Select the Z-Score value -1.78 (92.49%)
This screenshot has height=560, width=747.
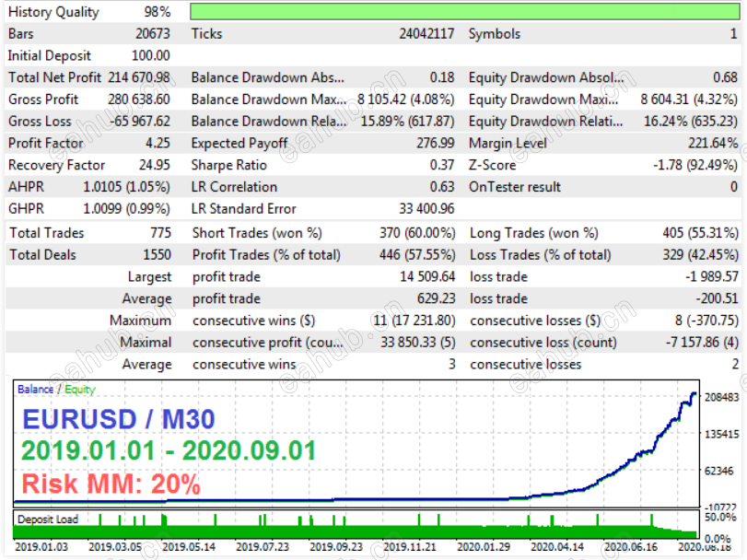(695, 165)
